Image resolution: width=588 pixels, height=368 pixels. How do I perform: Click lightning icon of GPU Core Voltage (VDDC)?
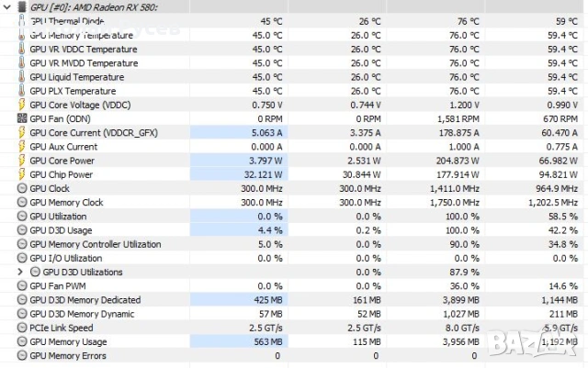coord(22,105)
